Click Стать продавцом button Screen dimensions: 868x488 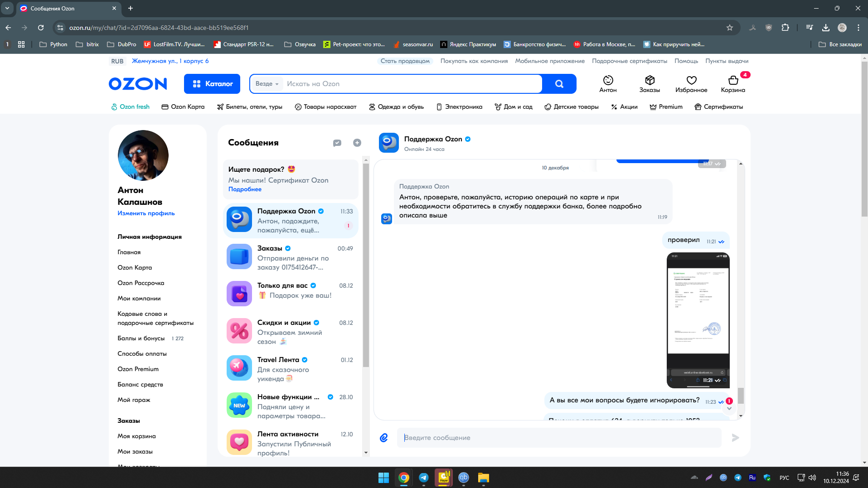405,61
